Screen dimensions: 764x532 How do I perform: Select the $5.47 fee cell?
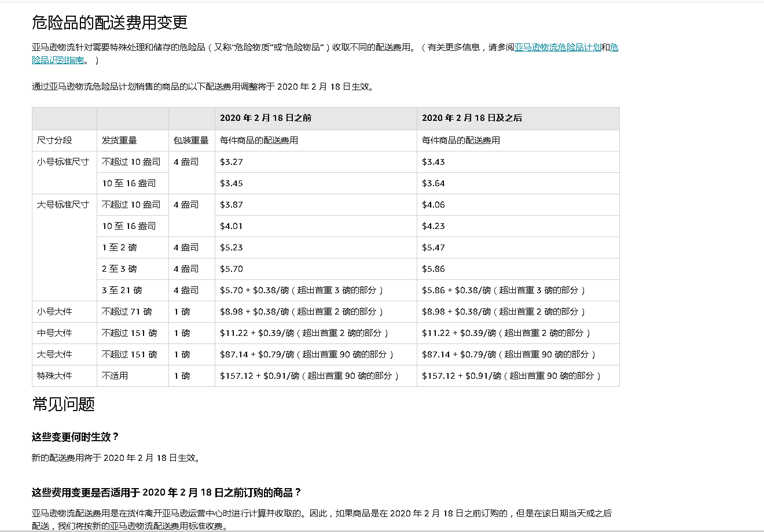518,247
